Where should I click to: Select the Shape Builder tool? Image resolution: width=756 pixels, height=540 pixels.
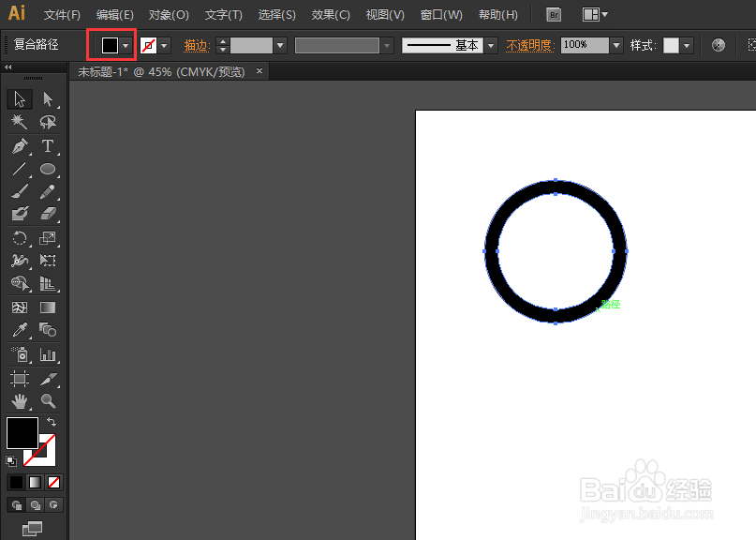pyautogui.click(x=20, y=283)
